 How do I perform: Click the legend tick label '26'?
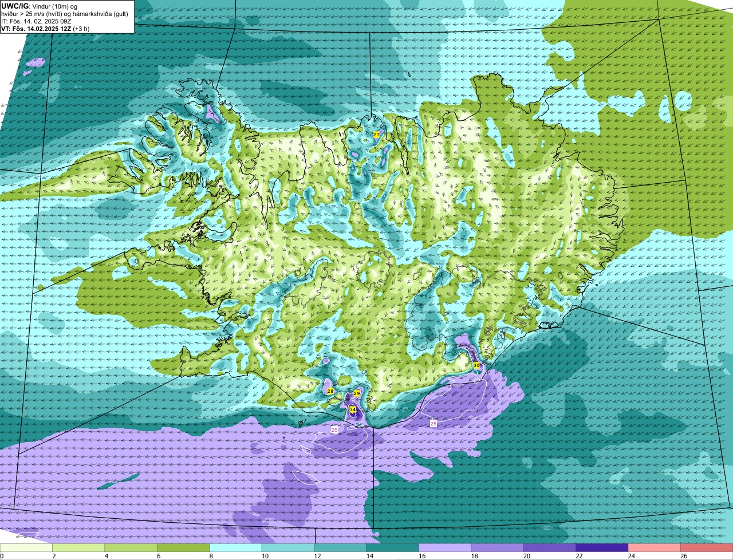point(684,556)
